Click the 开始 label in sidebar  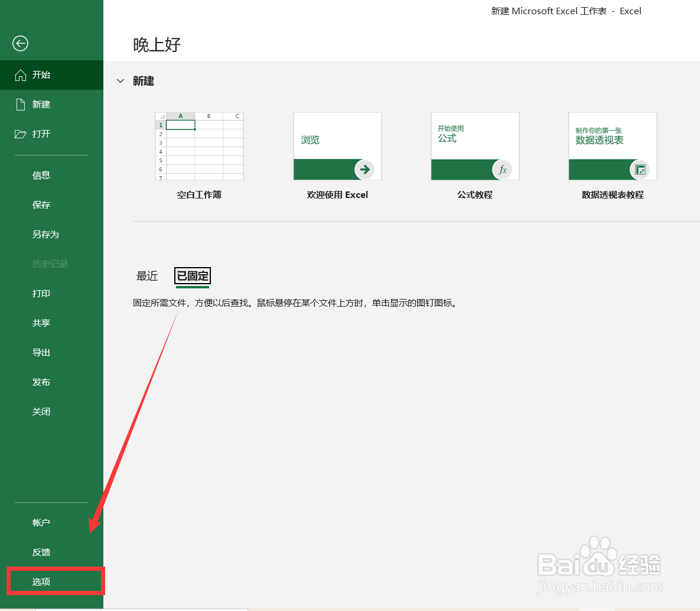click(x=41, y=75)
